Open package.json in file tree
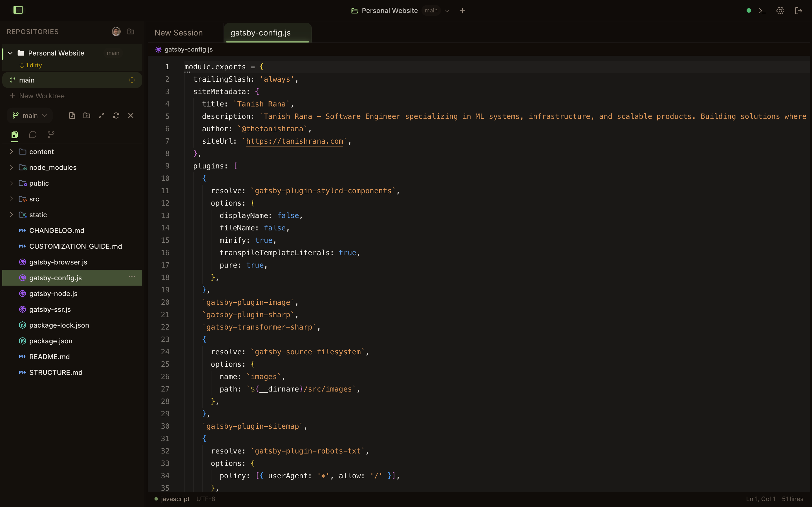The height and width of the screenshot is (507, 812). pos(51,341)
